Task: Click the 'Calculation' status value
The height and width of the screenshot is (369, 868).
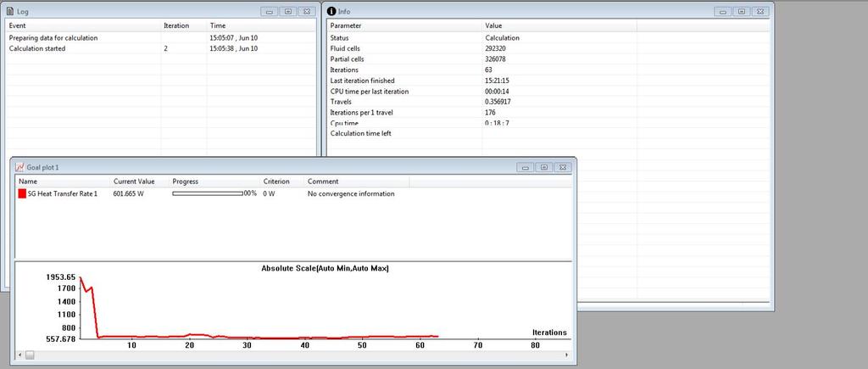Action: pyautogui.click(x=502, y=37)
